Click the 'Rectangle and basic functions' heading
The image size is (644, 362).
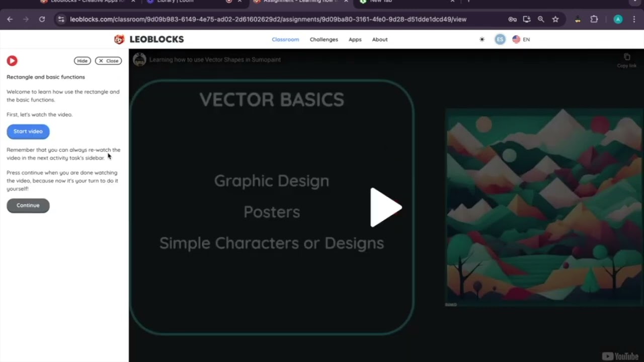pos(46,77)
